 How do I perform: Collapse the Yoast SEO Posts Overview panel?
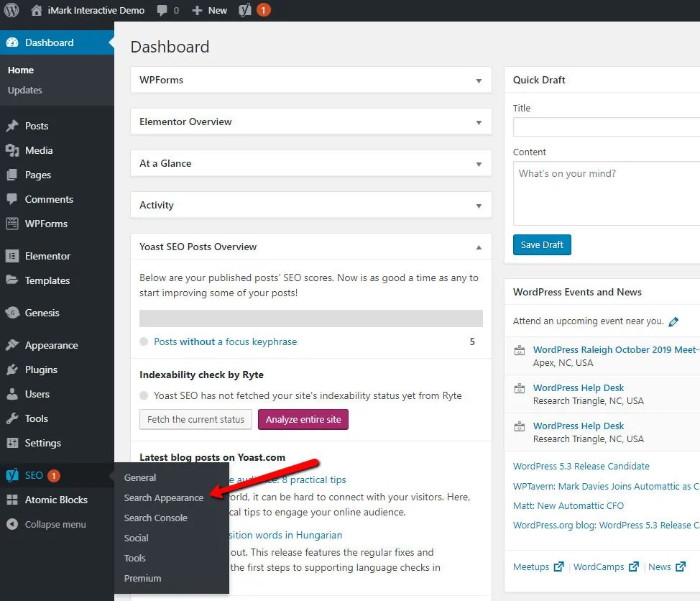coord(479,247)
